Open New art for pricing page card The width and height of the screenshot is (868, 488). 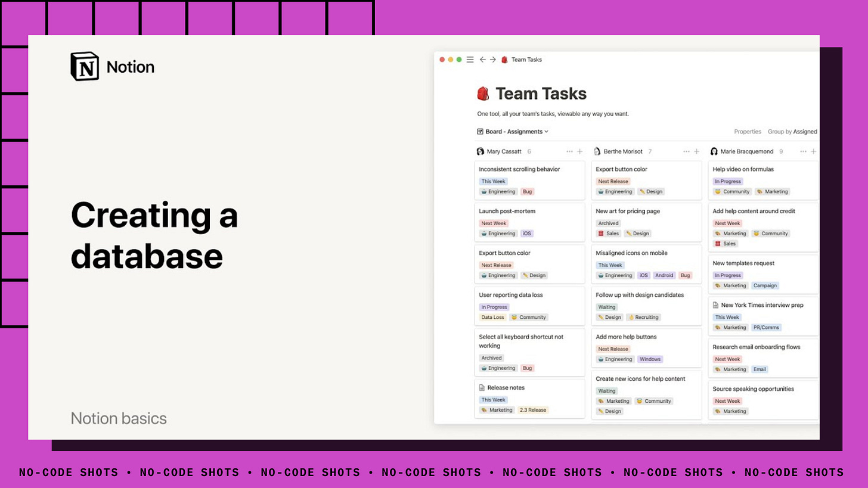coord(646,222)
